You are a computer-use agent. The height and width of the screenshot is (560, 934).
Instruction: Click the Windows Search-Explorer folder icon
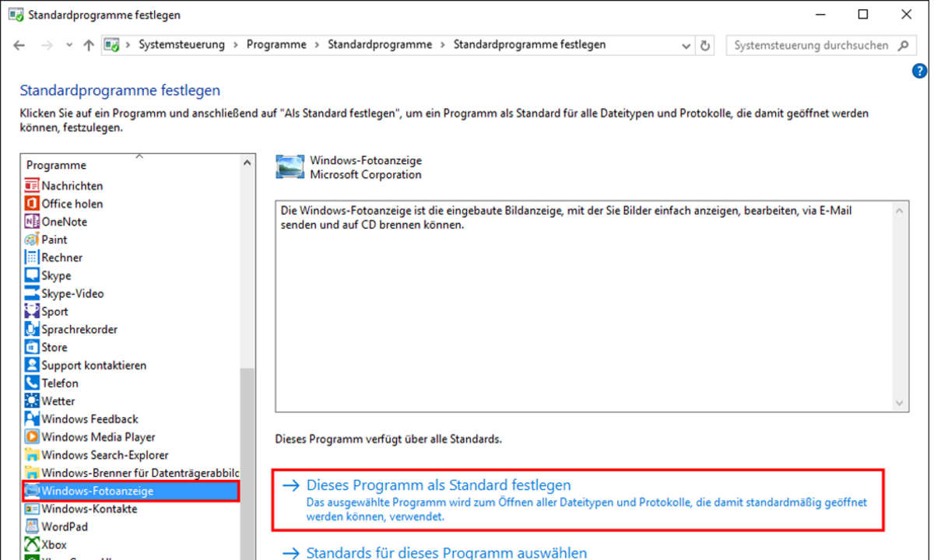pos(32,454)
